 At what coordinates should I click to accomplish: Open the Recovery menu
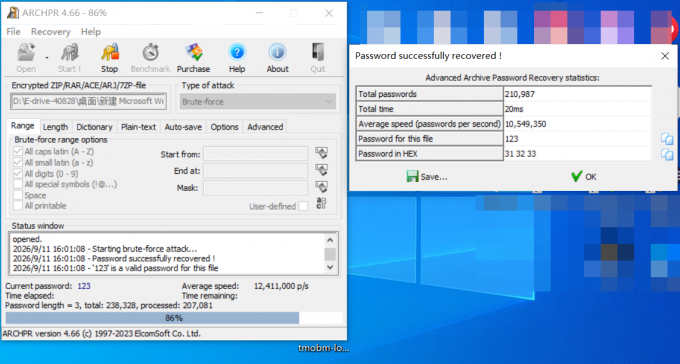pos(50,32)
